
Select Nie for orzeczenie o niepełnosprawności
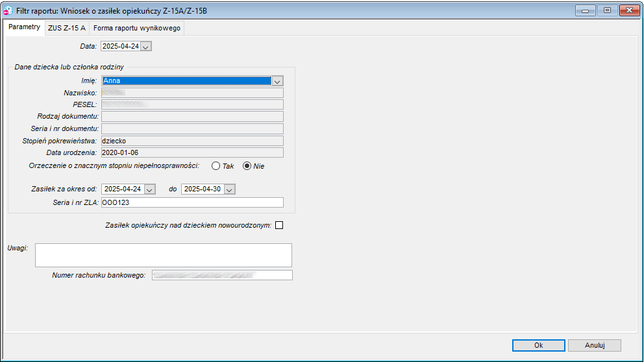pyautogui.click(x=247, y=166)
